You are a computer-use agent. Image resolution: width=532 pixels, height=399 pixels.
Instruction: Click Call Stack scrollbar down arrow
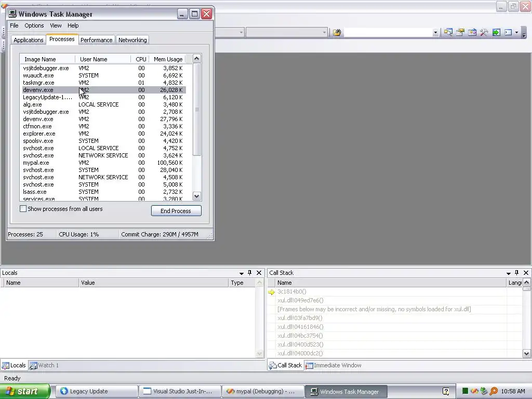coord(526,353)
